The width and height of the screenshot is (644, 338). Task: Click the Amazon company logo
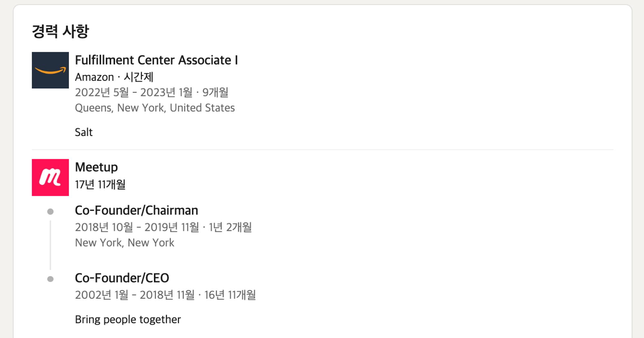tap(50, 70)
